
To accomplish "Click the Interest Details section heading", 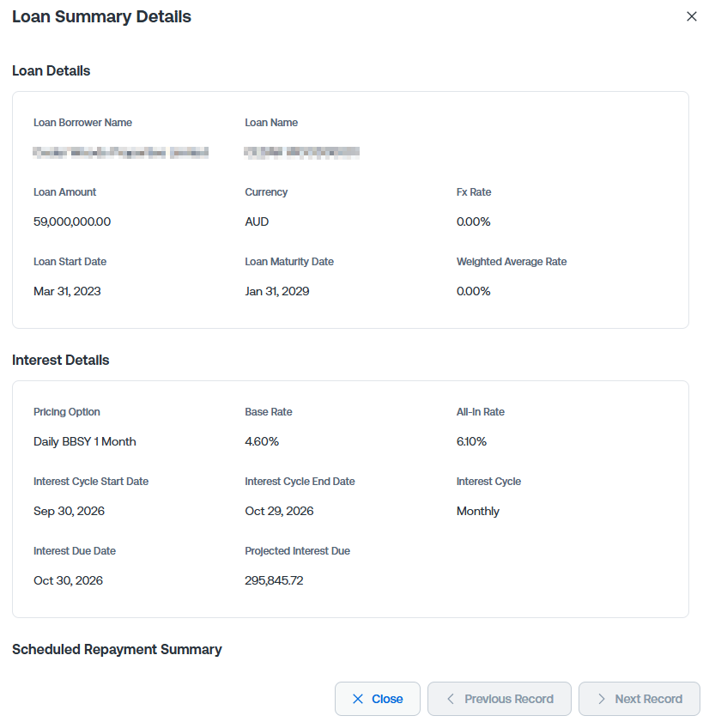I will (x=60, y=360).
